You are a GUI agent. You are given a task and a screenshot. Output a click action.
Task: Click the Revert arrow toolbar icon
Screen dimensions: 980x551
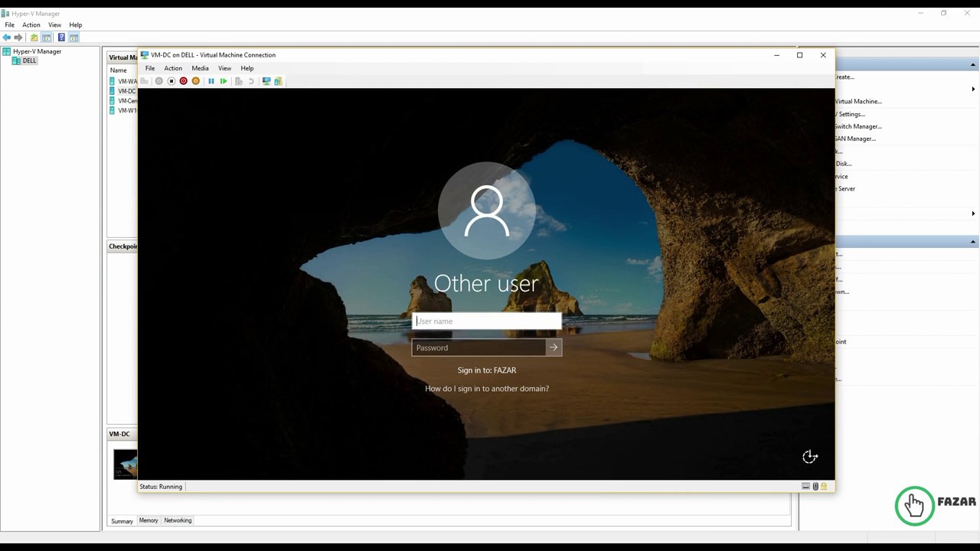coord(250,81)
